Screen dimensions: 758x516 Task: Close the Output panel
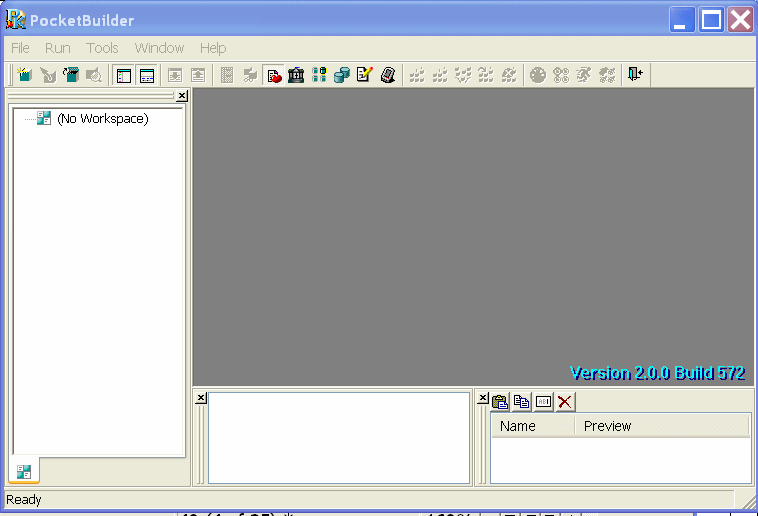pyautogui.click(x=201, y=398)
